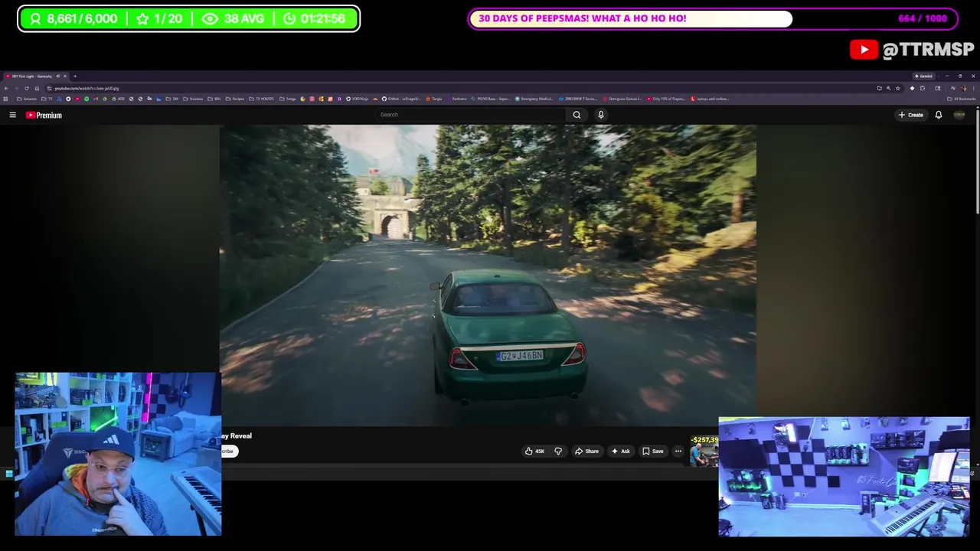Image resolution: width=980 pixels, height=551 pixels.
Task: Expand the All Bookmarks folder
Action: (x=962, y=99)
